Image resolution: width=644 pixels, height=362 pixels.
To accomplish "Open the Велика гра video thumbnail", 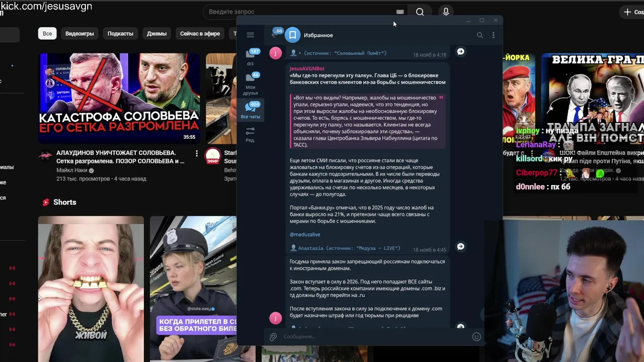I will [593, 98].
